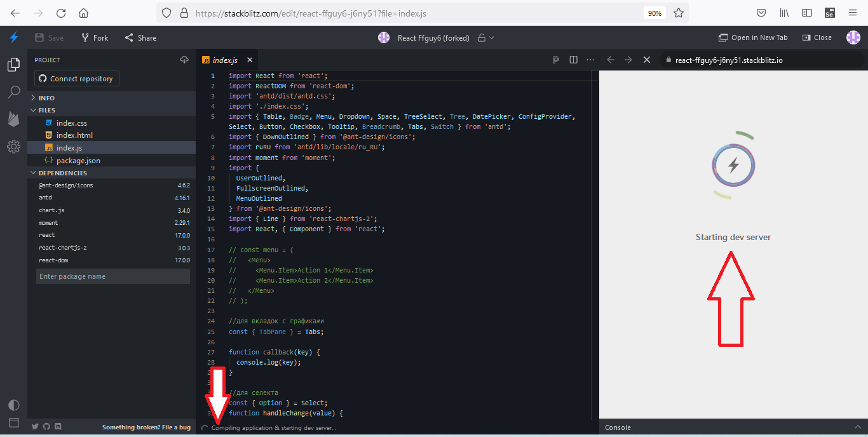Focus the Enter package name field
868x437 pixels.
point(112,276)
